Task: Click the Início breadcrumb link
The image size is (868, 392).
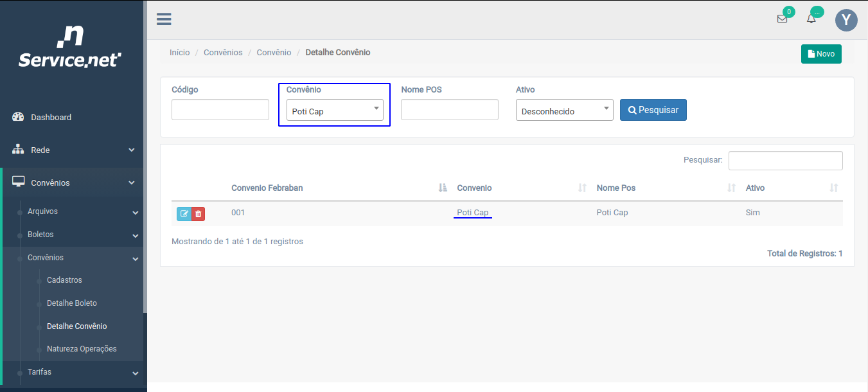Action: [179, 53]
